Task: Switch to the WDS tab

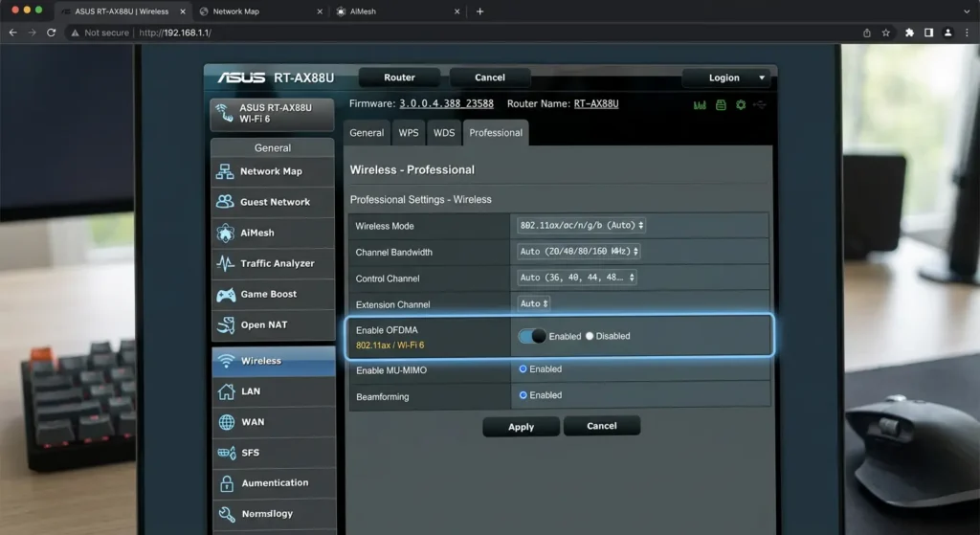Action: (x=444, y=132)
